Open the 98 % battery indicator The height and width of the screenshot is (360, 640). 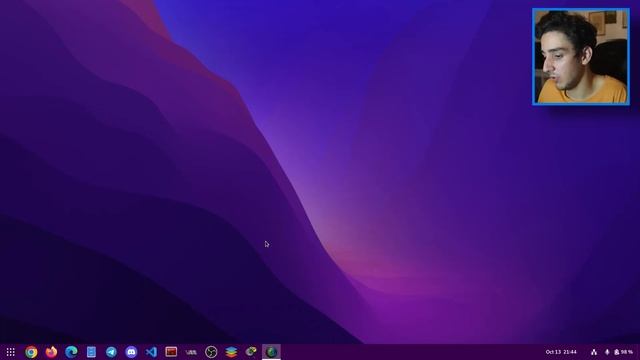pos(623,352)
